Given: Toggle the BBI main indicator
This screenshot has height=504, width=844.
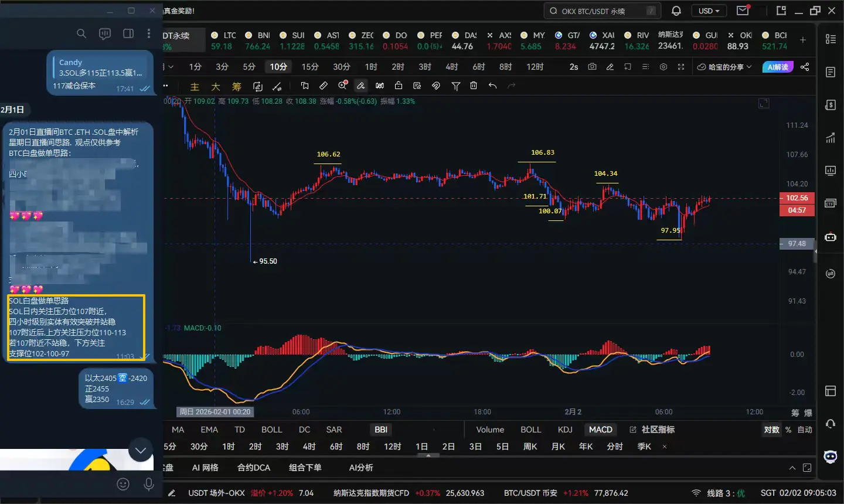Looking at the screenshot, I should (381, 430).
